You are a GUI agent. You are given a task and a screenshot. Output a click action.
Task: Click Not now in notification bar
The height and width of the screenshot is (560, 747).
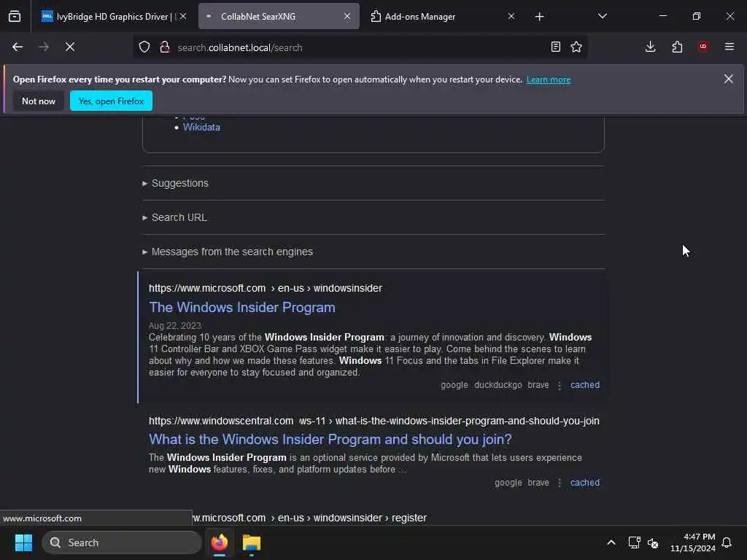39,101
